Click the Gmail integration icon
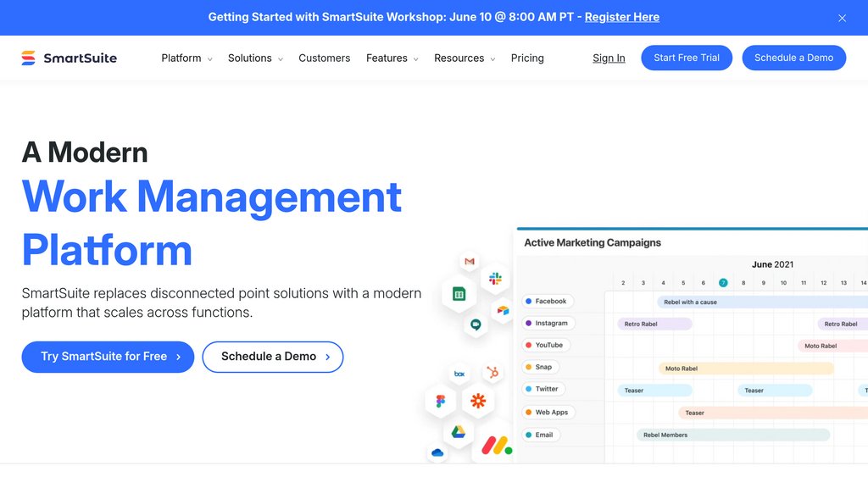Image resolution: width=868 pixels, height=488 pixels. coord(470,261)
